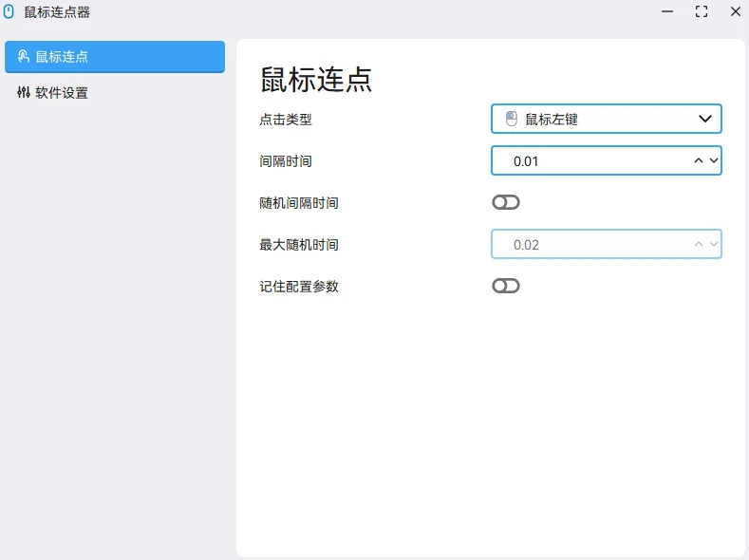749x560 pixels.
Task: Click the 间隔时间 label
Action: [286, 161]
